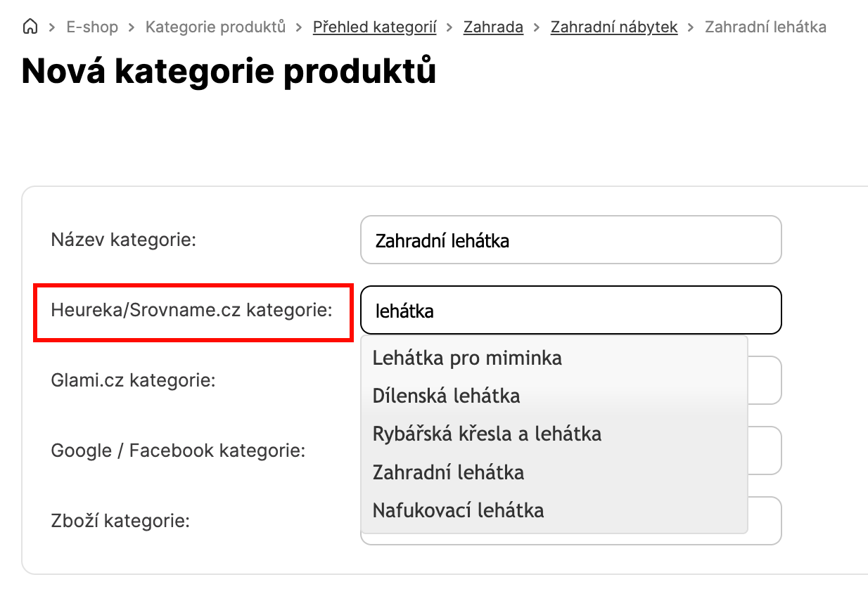Pick Rybářská křesla a lehátka suggestion
This screenshot has height=596, width=868.
[487, 434]
